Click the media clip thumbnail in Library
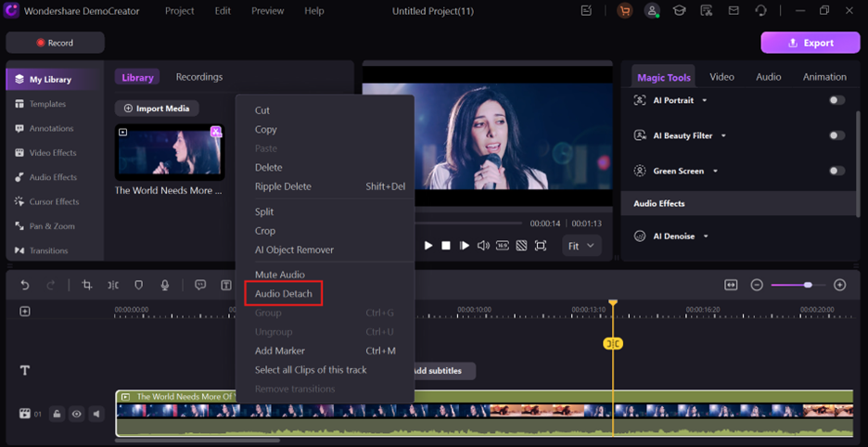This screenshot has width=868, height=447. coord(170,152)
